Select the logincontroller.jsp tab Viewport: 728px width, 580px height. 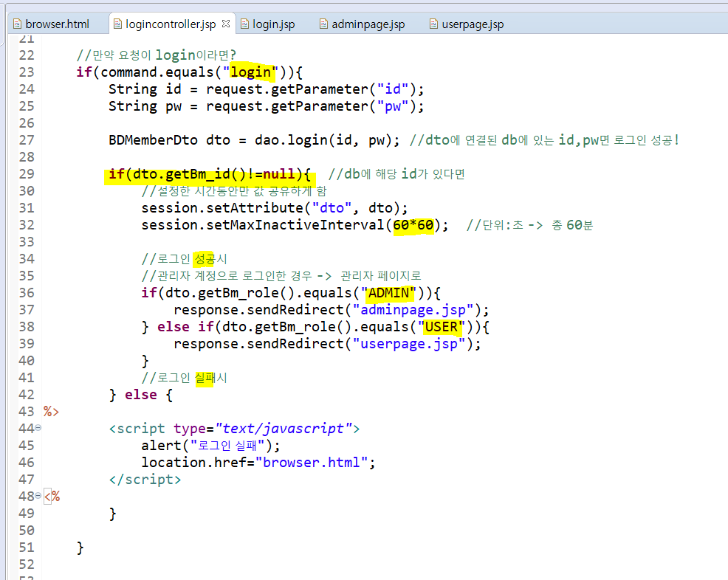click(171, 24)
